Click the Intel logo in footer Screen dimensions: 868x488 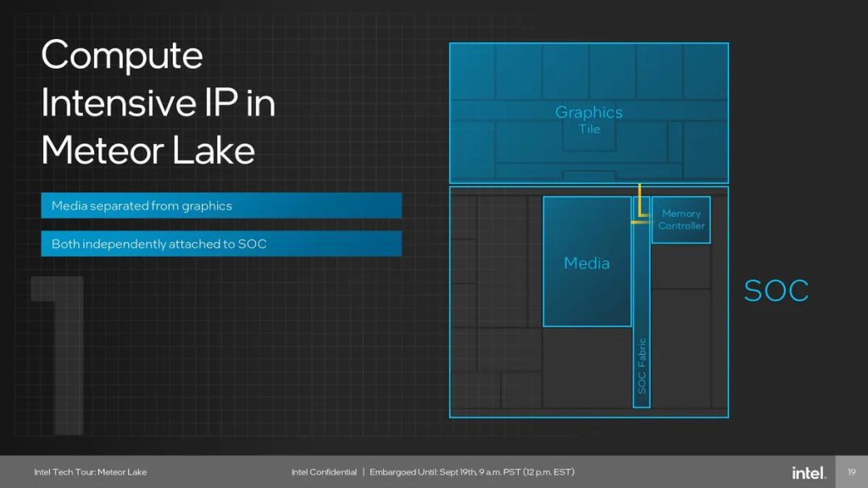pyautogui.click(x=809, y=473)
